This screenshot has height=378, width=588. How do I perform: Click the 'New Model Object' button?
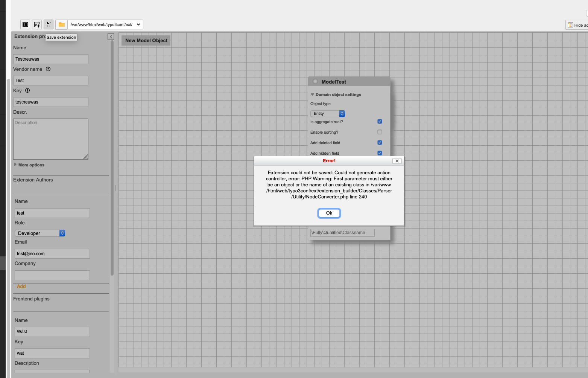pos(146,40)
